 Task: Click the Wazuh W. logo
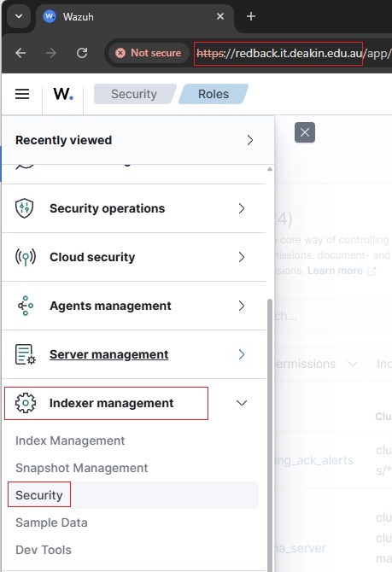tap(63, 94)
